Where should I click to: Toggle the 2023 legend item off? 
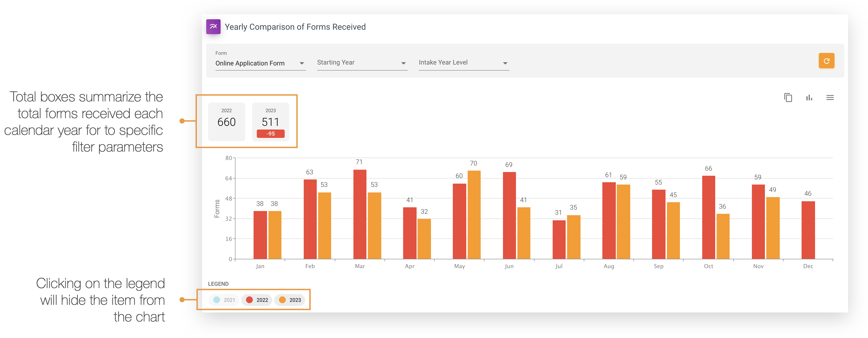coord(290,300)
